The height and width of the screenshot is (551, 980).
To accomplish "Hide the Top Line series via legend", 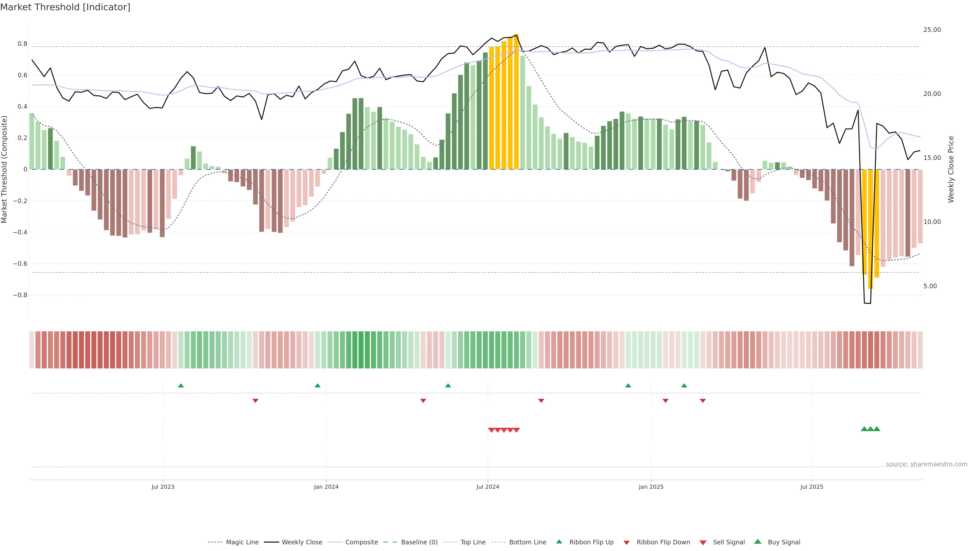I will click(x=473, y=542).
